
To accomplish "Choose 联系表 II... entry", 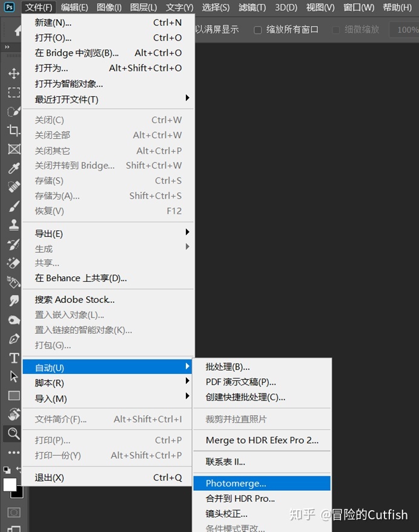I will [262, 462].
